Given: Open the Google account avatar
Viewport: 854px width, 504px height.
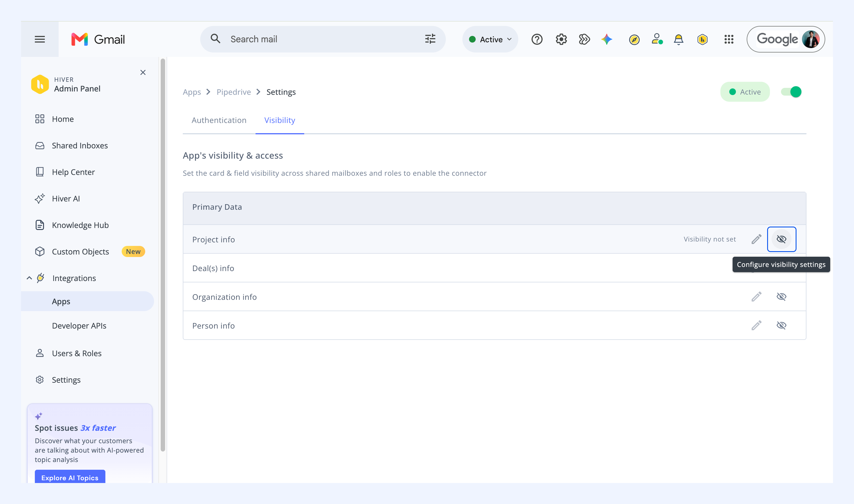Looking at the screenshot, I should [811, 40].
